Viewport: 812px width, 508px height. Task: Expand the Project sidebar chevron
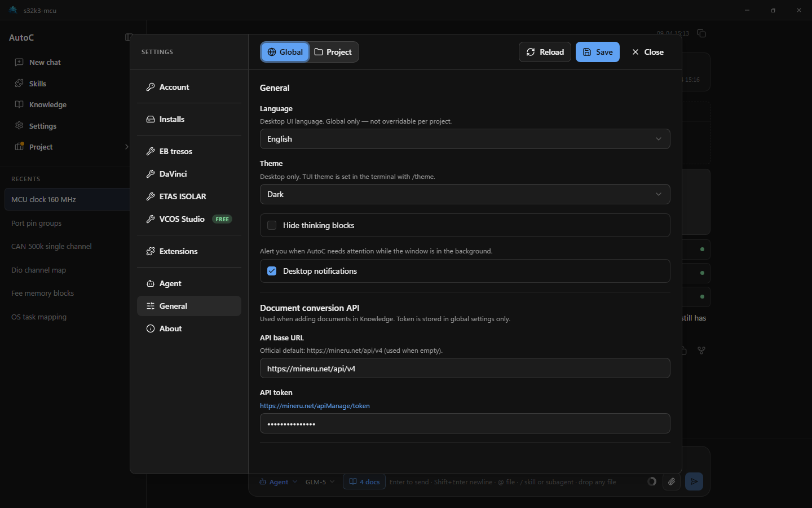(126, 147)
